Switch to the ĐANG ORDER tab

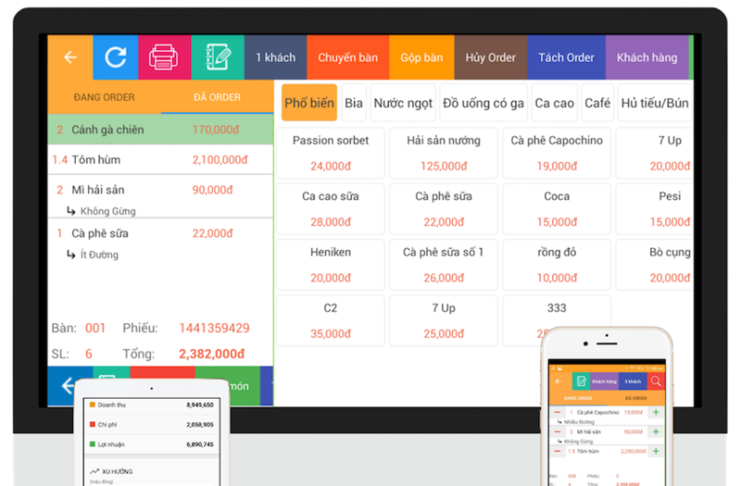pos(104,97)
